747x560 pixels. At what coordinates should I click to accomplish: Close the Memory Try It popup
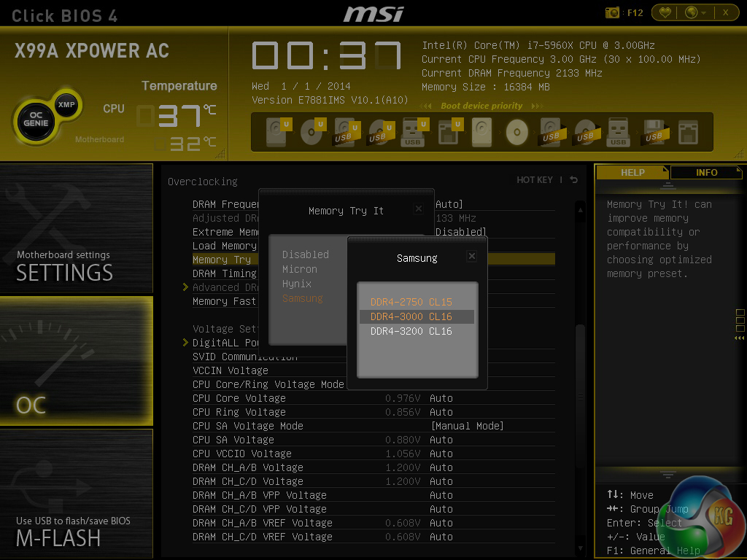[x=418, y=209]
